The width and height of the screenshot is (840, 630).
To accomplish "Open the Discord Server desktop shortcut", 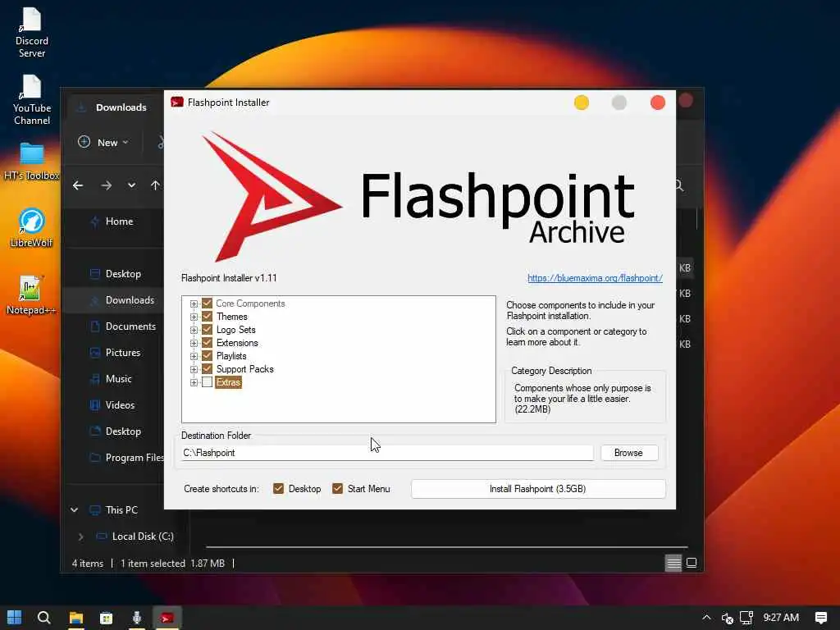I will 32,32.
